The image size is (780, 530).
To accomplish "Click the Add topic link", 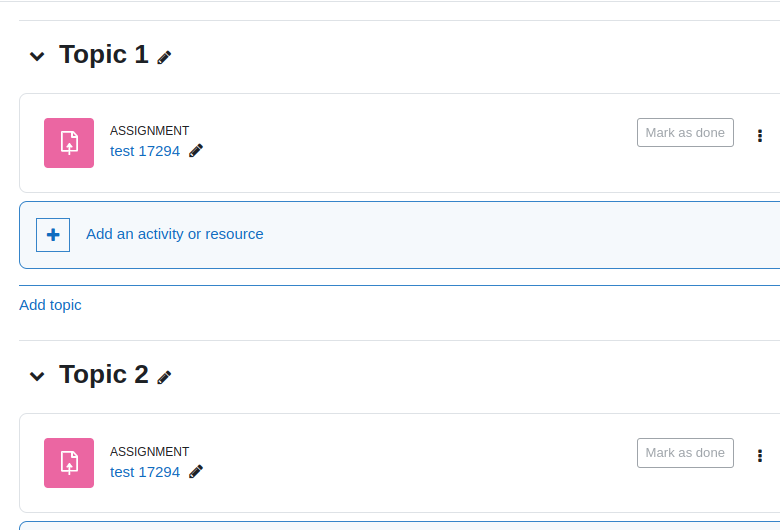I will tap(50, 305).
